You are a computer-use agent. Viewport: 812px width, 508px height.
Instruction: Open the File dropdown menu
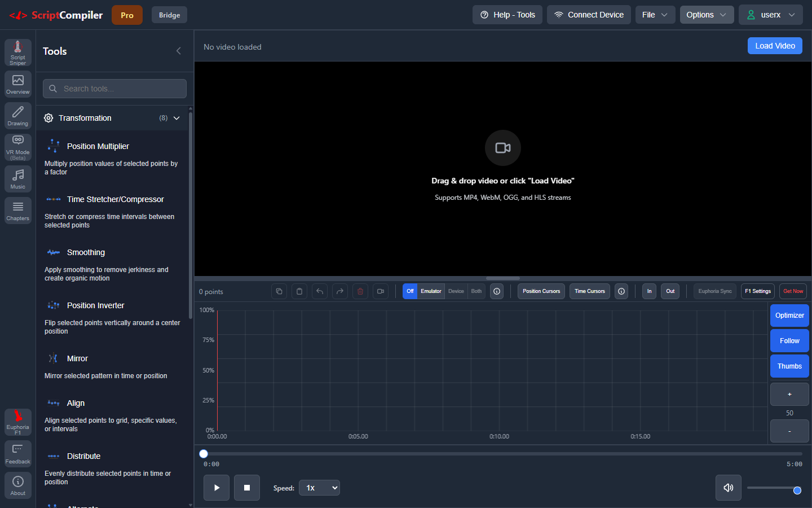point(655,15)
